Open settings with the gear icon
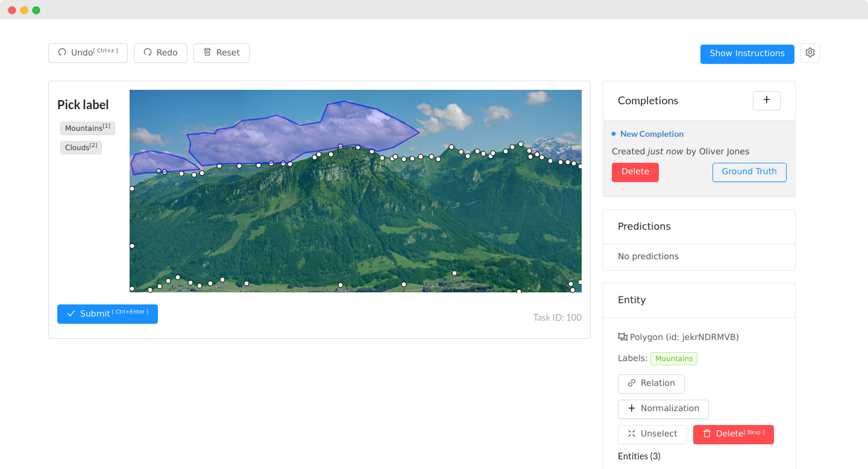Image resolution: width=868 pixels, height=469 pixels. [810, 53]
